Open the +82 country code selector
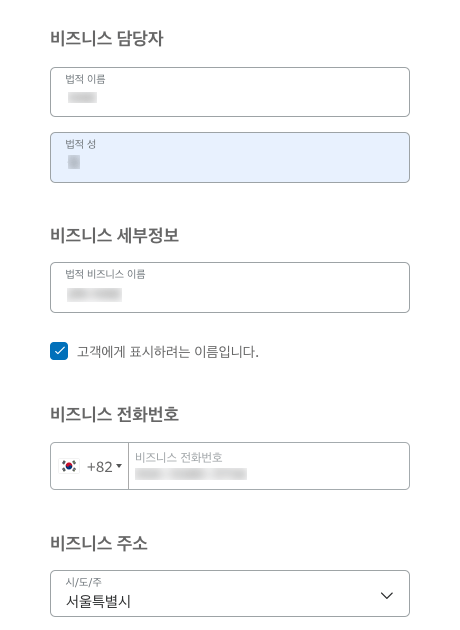This screenshot has height=630, width=460. 90,466
